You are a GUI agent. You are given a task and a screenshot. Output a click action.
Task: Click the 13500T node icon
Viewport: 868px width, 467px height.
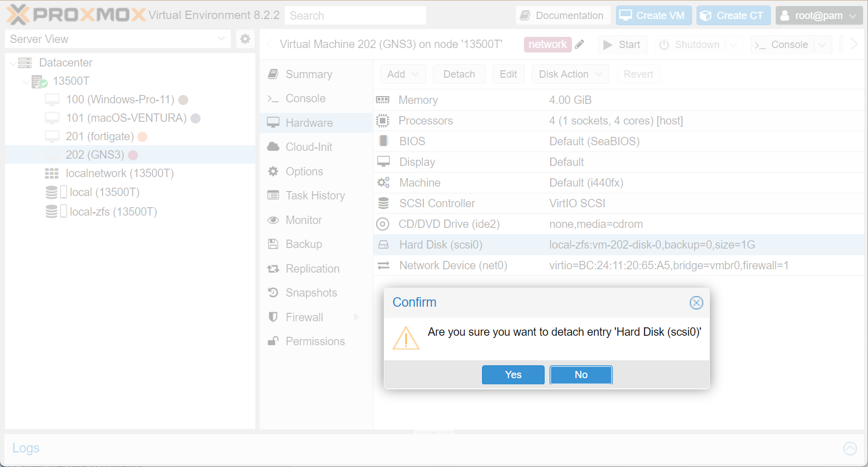(39, 82)
